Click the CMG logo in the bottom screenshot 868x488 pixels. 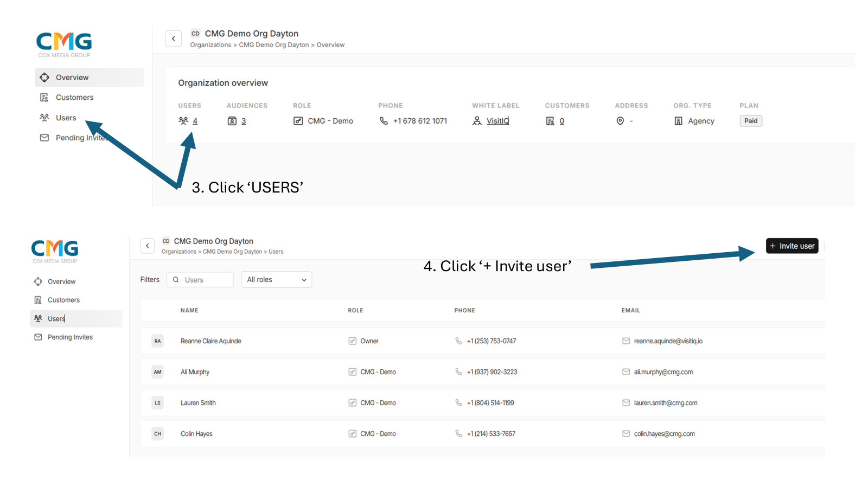(55, 251)
